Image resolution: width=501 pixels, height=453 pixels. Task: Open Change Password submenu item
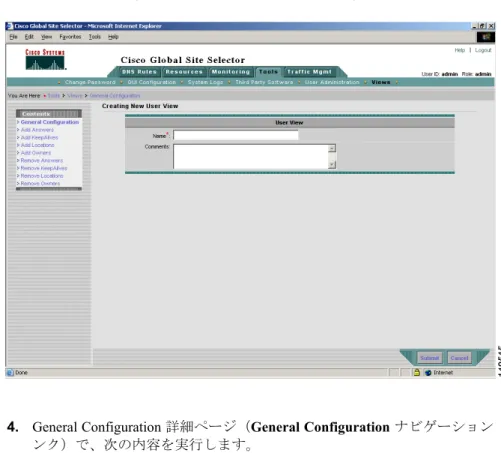tap(90, 82)
